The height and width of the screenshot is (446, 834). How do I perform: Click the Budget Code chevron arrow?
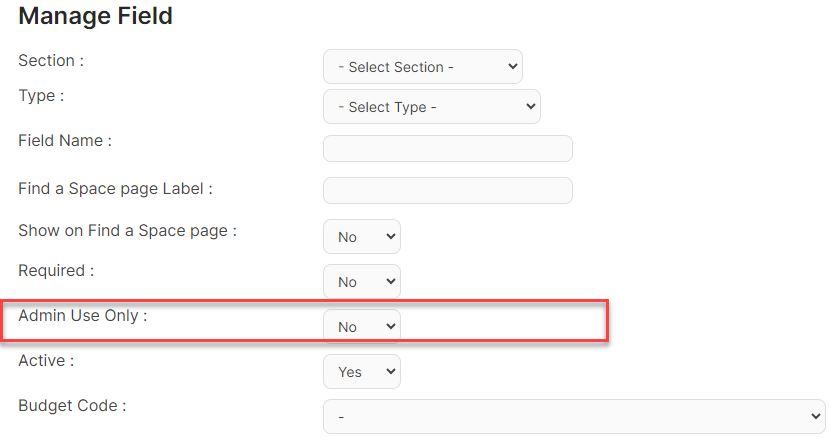coord(816,416)
